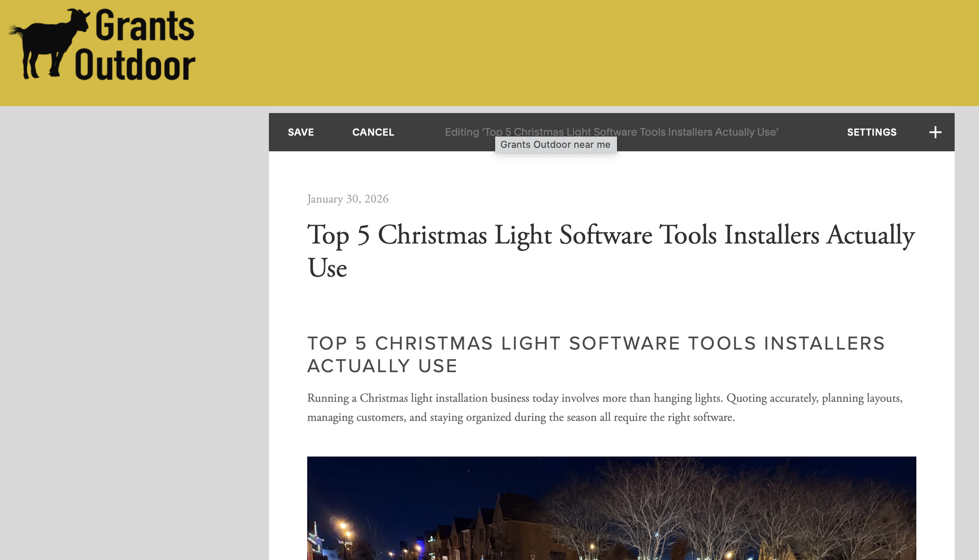This screenshot has height=560, width=979.
Task: Select the uppercase section heading text block
Action: (596, 354)
